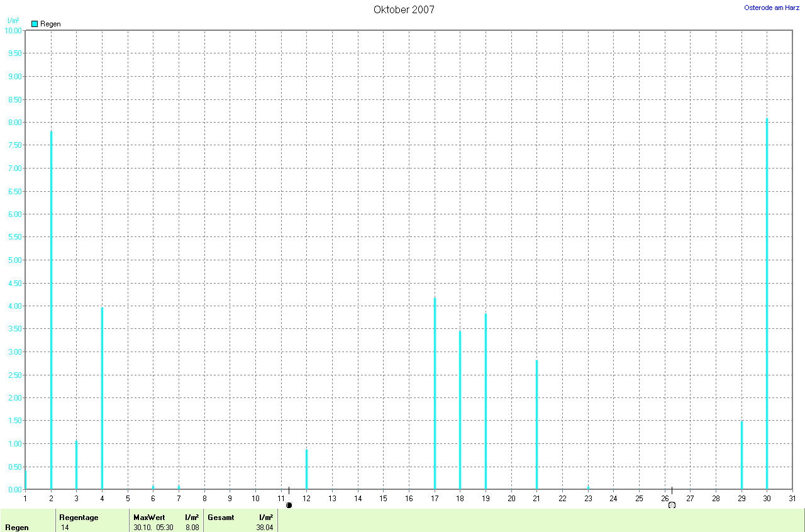The image size is (805, 532).
Task: Select the rain bar for day 2
Action: [51, 308]
